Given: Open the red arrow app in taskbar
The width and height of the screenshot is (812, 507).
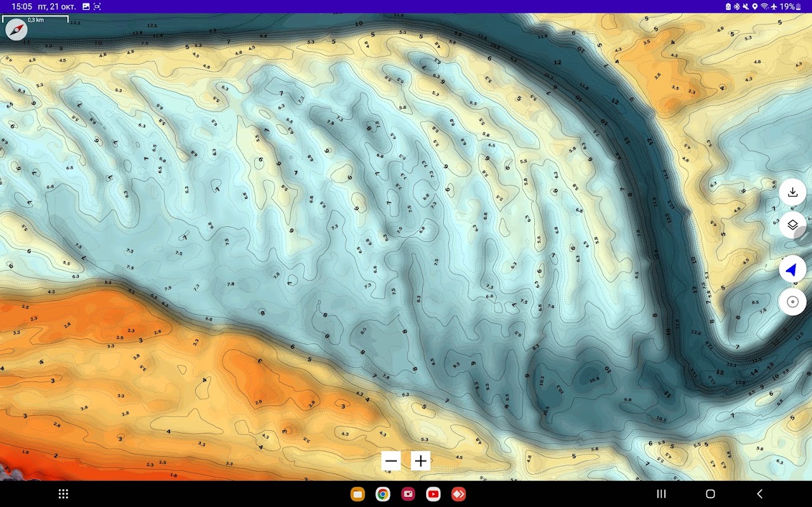Looking at the screenshot, I should point(458,494).
